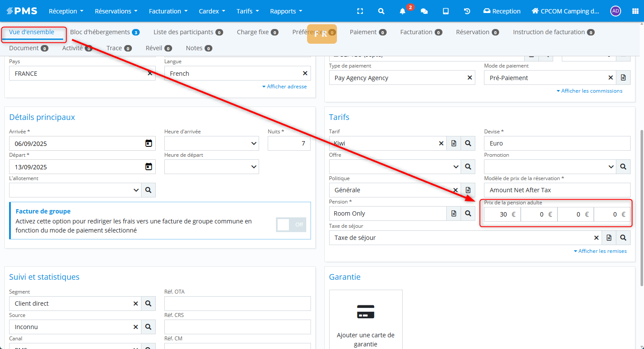The height and width of the screenshot is (349, 644).
Task: Open the Réservations menu
Action: point(116,11)
